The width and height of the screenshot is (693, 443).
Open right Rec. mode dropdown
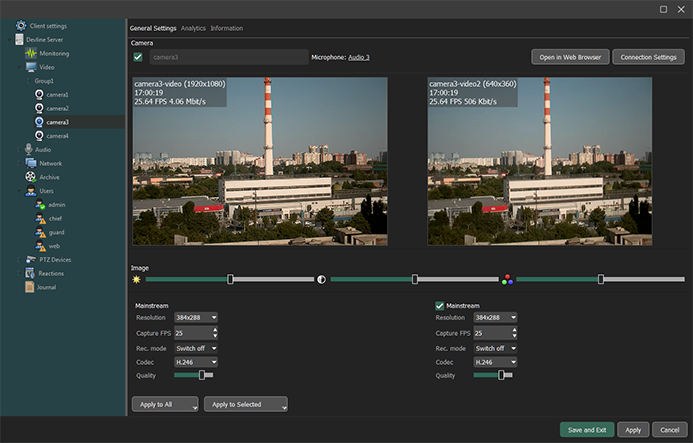[x=495, y=348]
